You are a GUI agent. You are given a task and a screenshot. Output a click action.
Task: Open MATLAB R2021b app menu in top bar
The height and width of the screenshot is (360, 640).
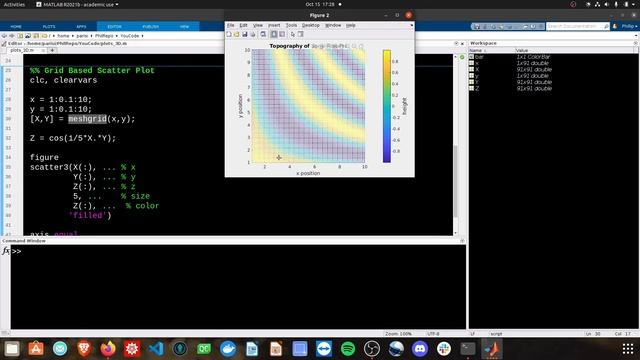(x=78, y=4)
